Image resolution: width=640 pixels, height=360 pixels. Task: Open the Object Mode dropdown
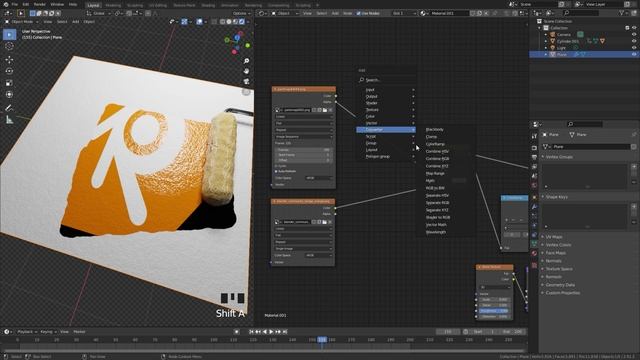21,22
